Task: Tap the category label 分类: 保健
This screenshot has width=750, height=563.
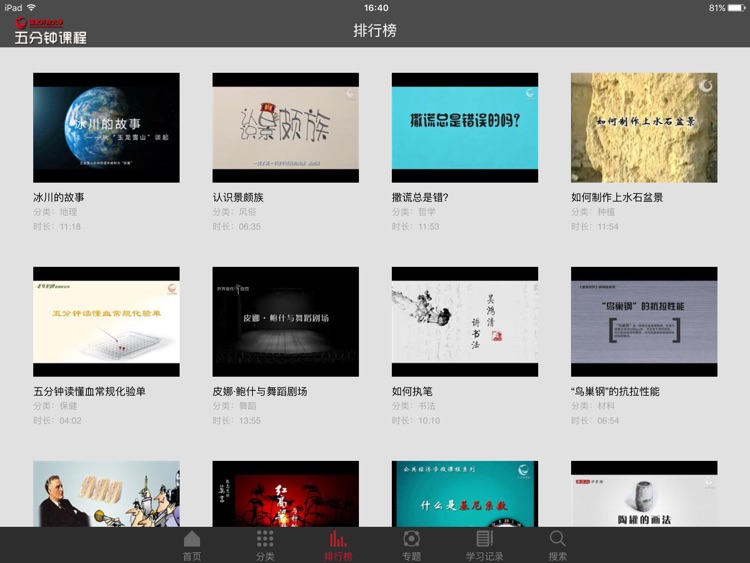Action: (55, 406)
